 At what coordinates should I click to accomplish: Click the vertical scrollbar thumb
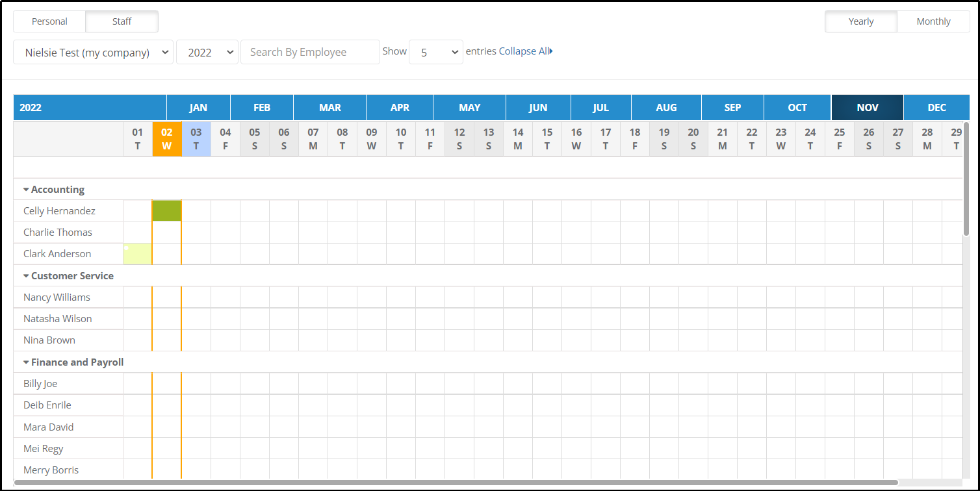click(966, 179)
